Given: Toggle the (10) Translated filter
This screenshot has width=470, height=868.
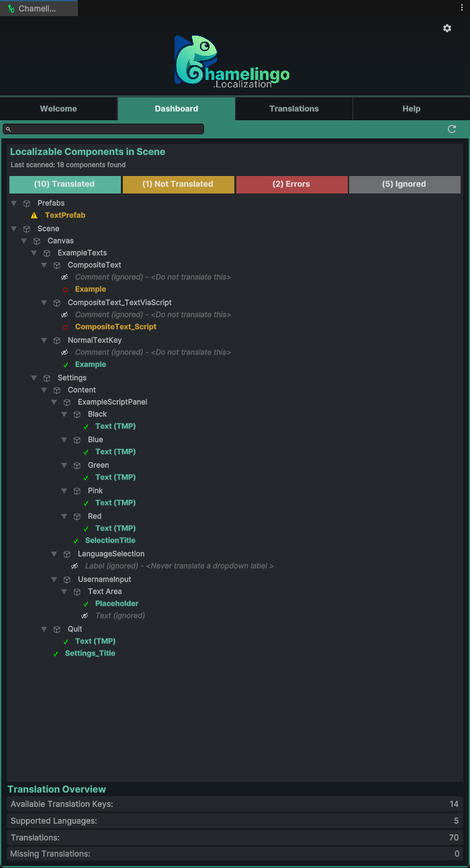Looking at the screenshot, I should pos(64,184).
